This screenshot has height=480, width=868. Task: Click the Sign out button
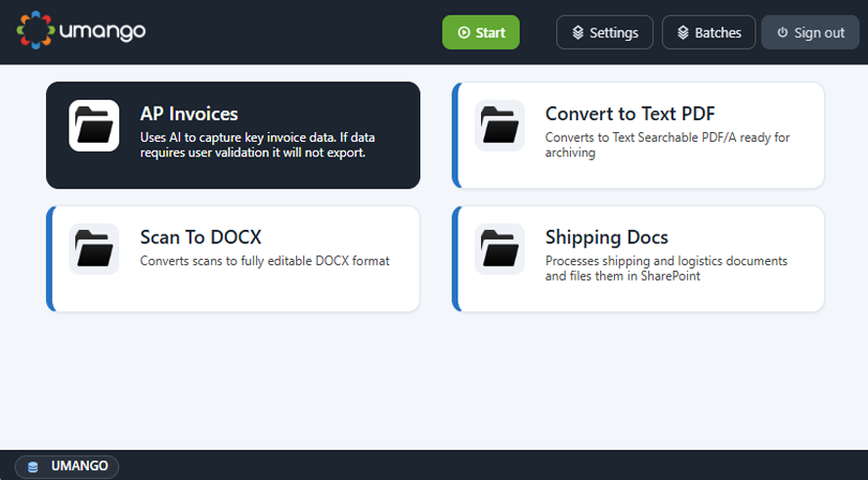(x=810, y=32)
